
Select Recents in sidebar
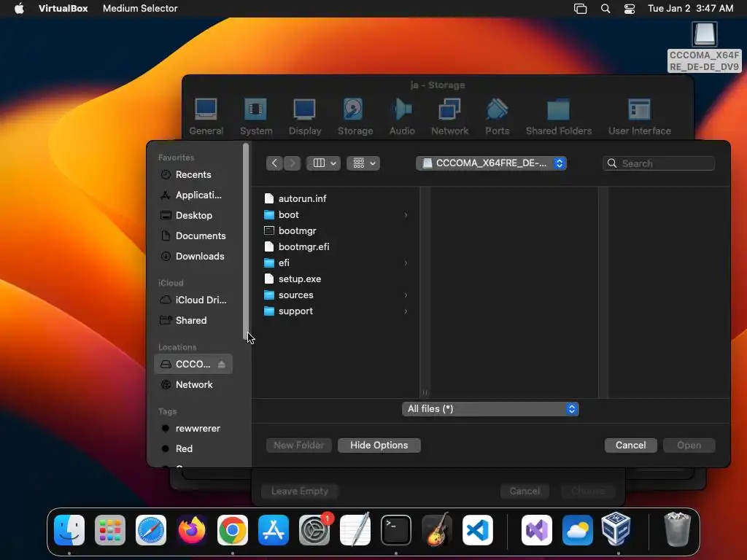click(193, 175)
